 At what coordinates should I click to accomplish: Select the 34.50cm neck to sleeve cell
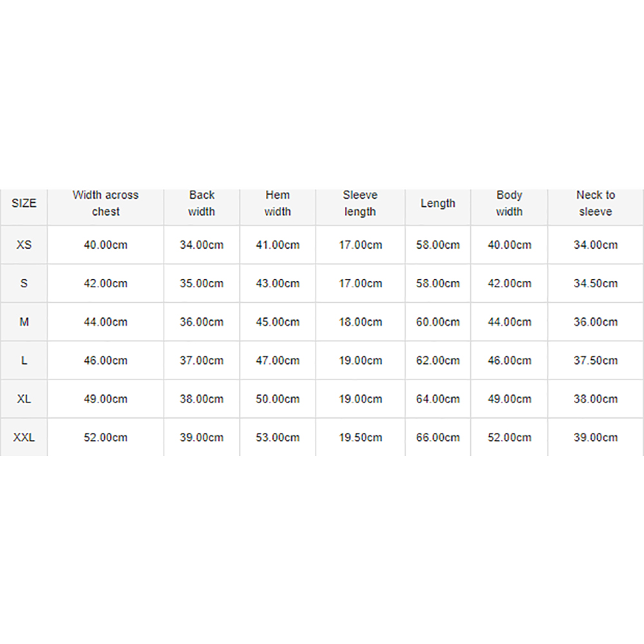(x=596, y=283)
